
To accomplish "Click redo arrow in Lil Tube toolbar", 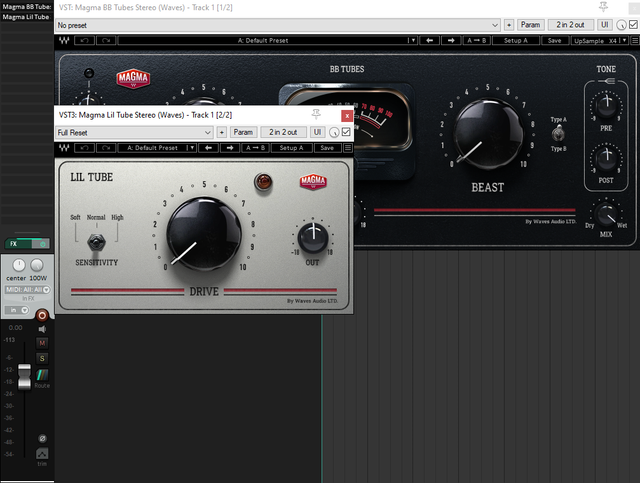I will 106,148.
